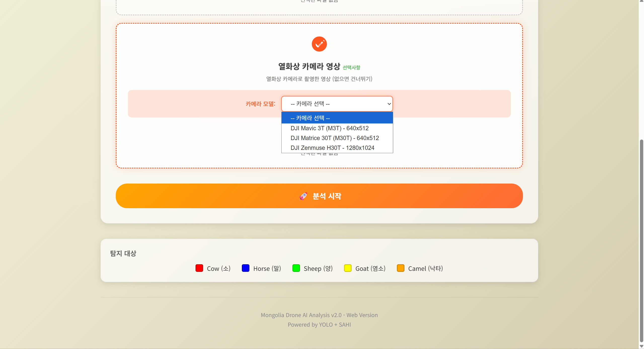
Task: Click the orange Camel (낙타) color swatch
Action: click(x=401, y=268)
